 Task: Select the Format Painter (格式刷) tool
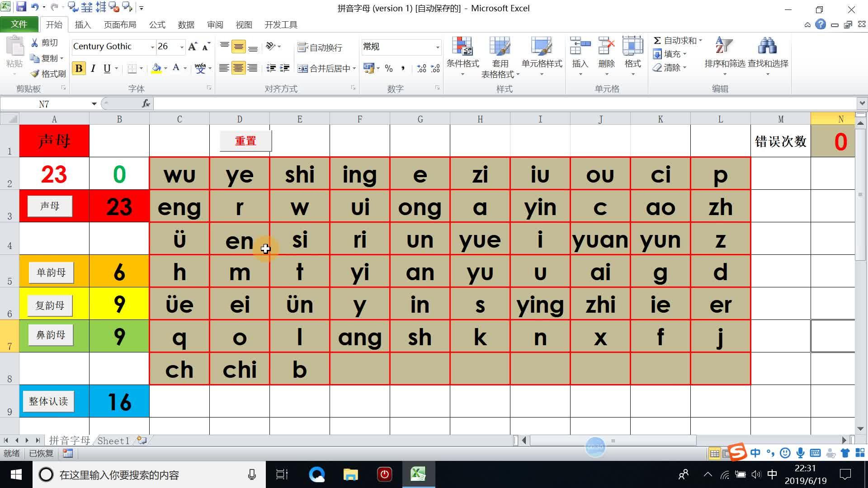point(35,74)
